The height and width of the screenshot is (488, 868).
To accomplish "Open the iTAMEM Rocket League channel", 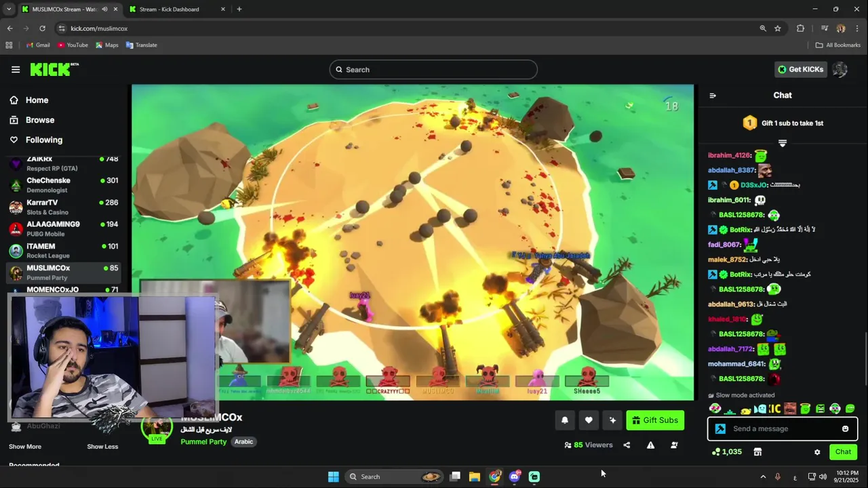I will (x=64, y=251).
